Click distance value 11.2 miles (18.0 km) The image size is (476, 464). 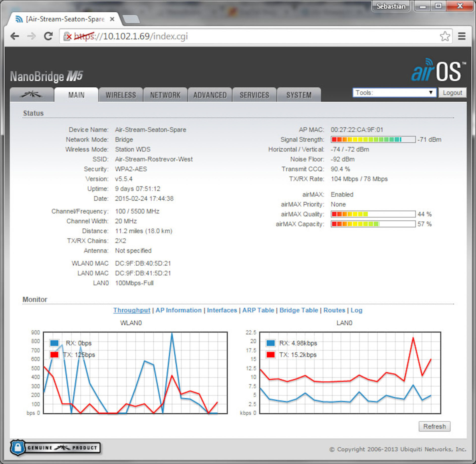[x=144, y=231]
